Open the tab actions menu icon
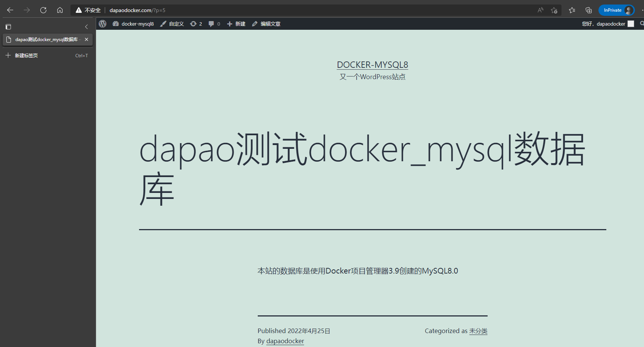The image size is (644, 347). [8, 27]
